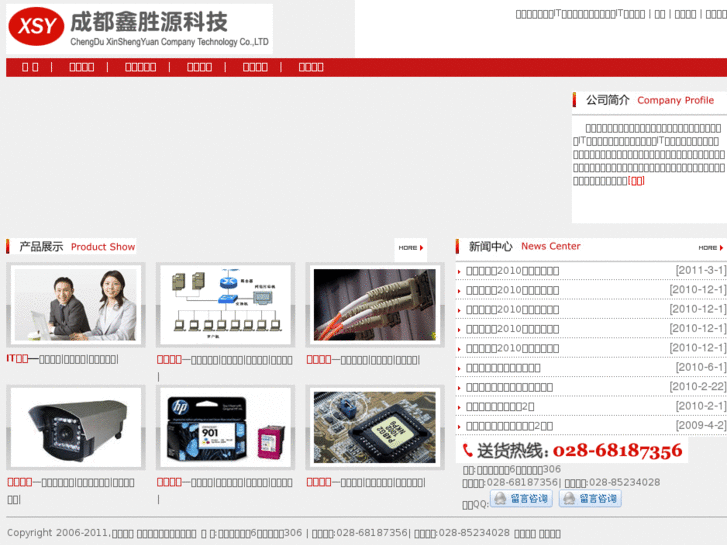Image resolution: width=727 pixels, height=545 pixels.
Task: Click the ChengDu XinShengYuan Company Technology logo text
Action: click(x=169, y=42)
